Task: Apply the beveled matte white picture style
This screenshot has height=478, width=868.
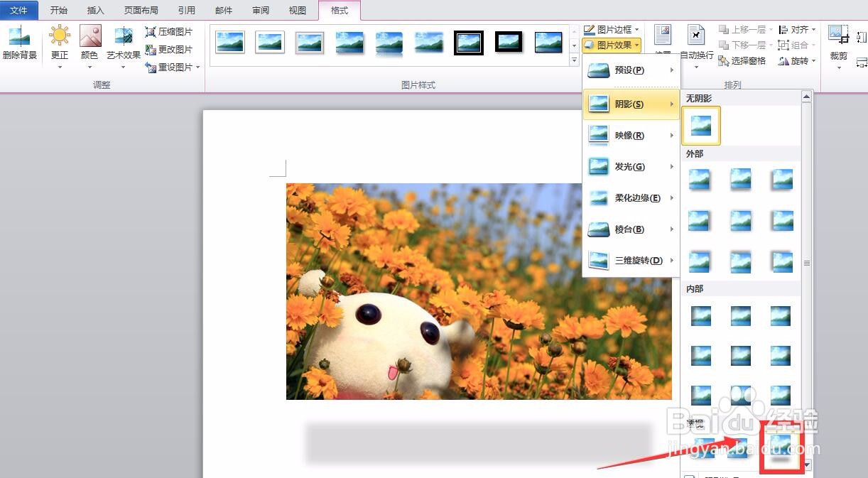Action: [x=270, y=41]
